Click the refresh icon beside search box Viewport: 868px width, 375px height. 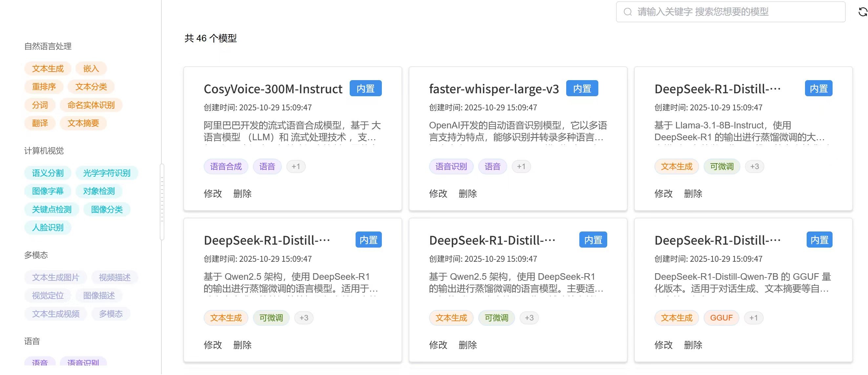[862, 12]
